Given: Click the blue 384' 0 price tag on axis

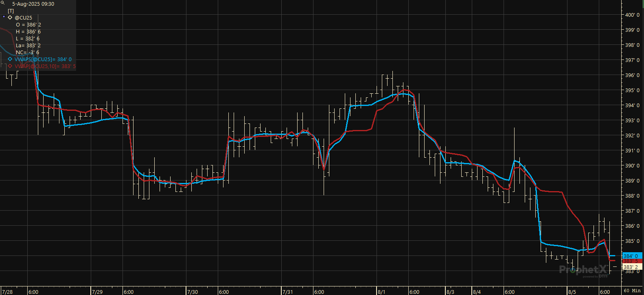Looking at the screenshot, I should pyautogui.click(x=632, y=256).
